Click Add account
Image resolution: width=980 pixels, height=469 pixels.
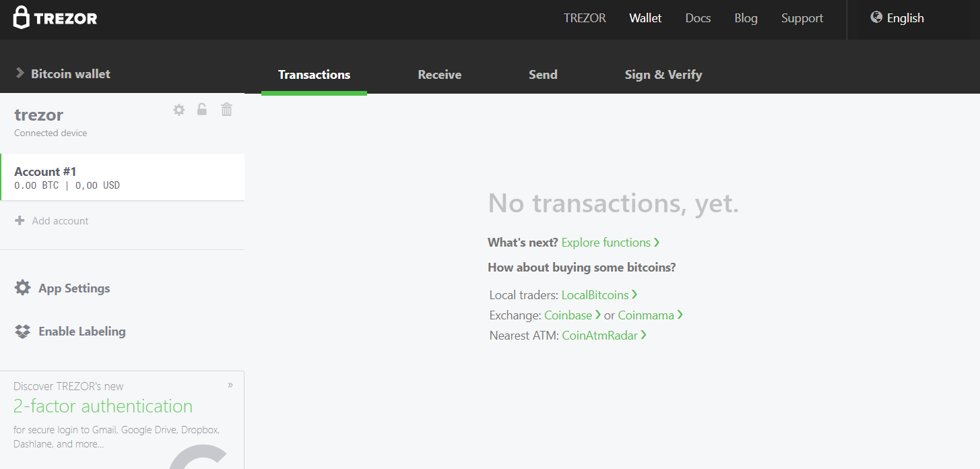click(x=52, y=221)
